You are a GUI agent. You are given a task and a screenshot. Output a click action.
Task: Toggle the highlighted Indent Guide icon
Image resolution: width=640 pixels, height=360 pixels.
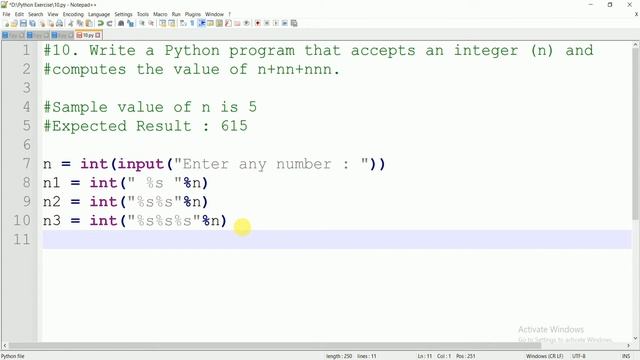pyautogui.click(x=201, y=23)
